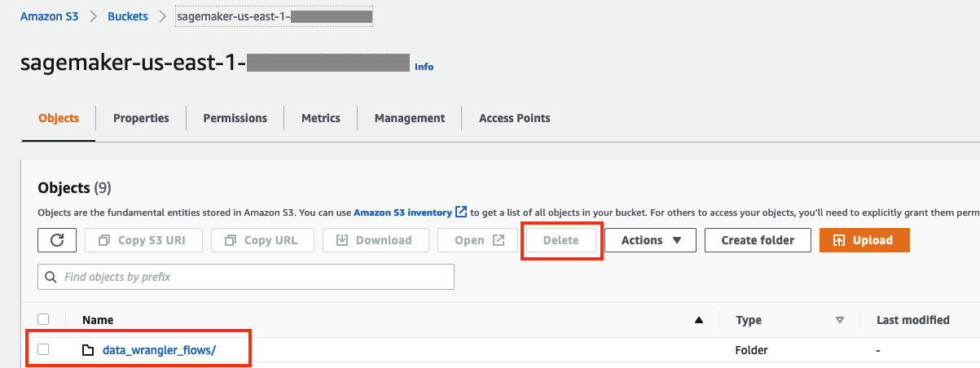This screenshot has width=980, height=368.
Task: Click the Create folder button
Action: (x=758, y=240)
